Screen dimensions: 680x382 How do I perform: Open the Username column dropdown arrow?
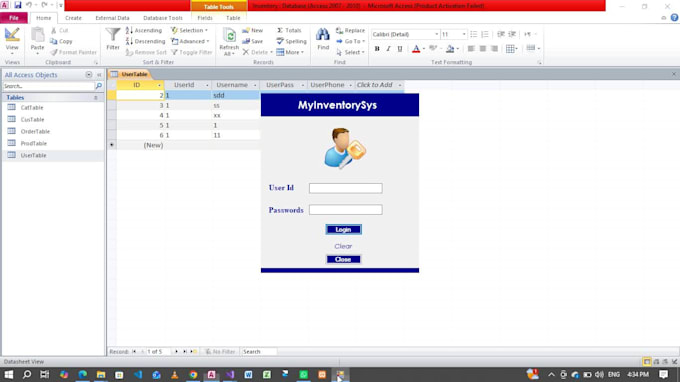pyautogui.click(x=255, y=85)
